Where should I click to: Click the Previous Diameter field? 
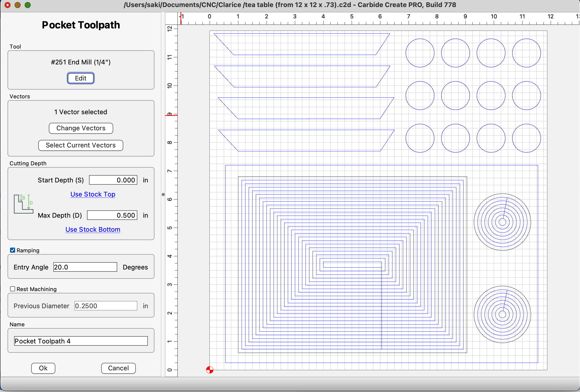(106, 306)
